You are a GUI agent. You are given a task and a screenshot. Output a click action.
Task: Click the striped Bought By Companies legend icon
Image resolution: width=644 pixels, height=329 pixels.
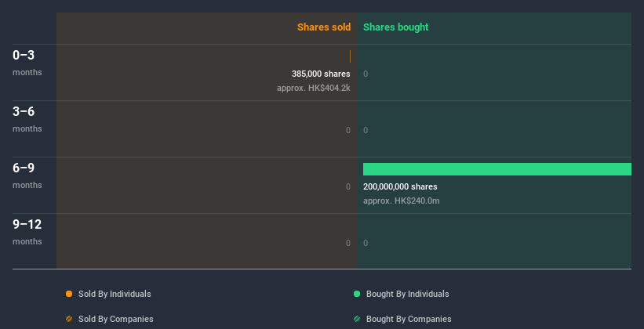point(357,319)
